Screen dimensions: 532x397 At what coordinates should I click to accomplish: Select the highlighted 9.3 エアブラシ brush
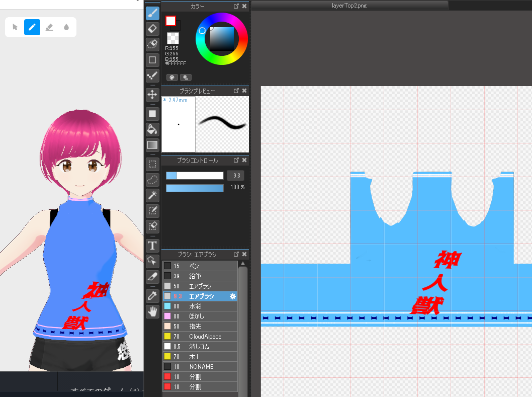[x=200, y=296]
